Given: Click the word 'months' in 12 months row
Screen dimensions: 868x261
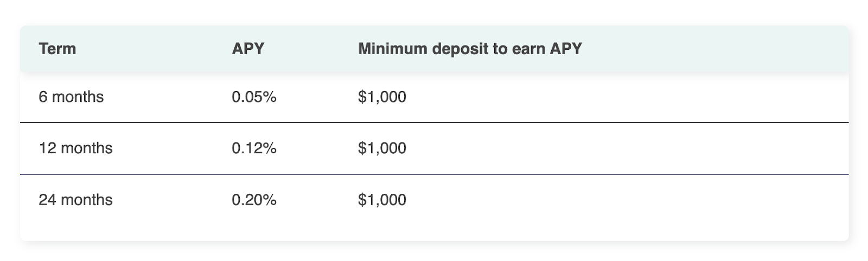Looking at the screenshot, I should (87, 148).
